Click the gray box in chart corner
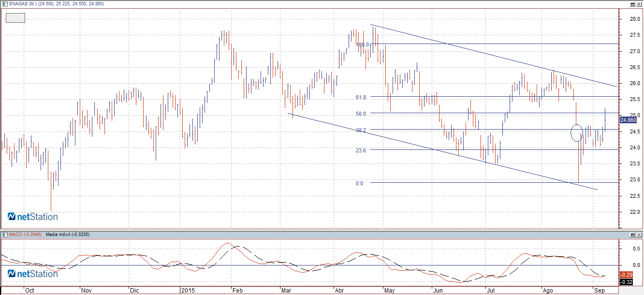Image resolution: width=644 pixels, height=295 pixels. point(15,18)
